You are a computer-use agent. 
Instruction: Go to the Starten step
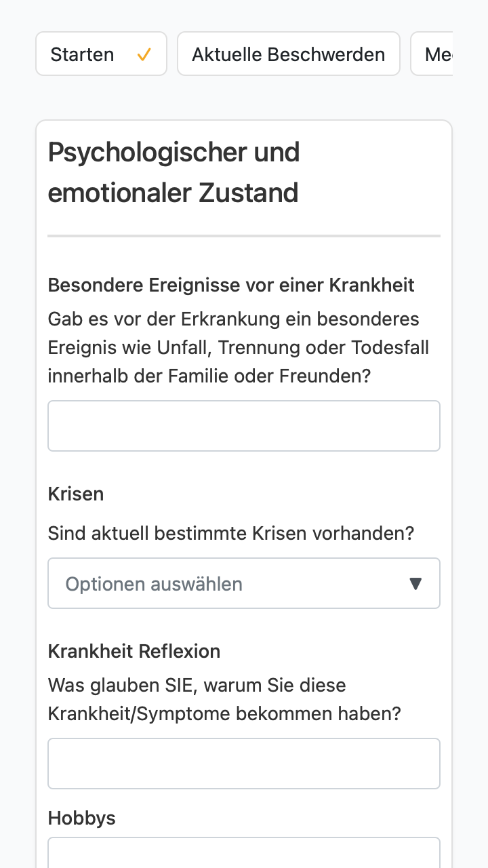(x=101, y=54)
